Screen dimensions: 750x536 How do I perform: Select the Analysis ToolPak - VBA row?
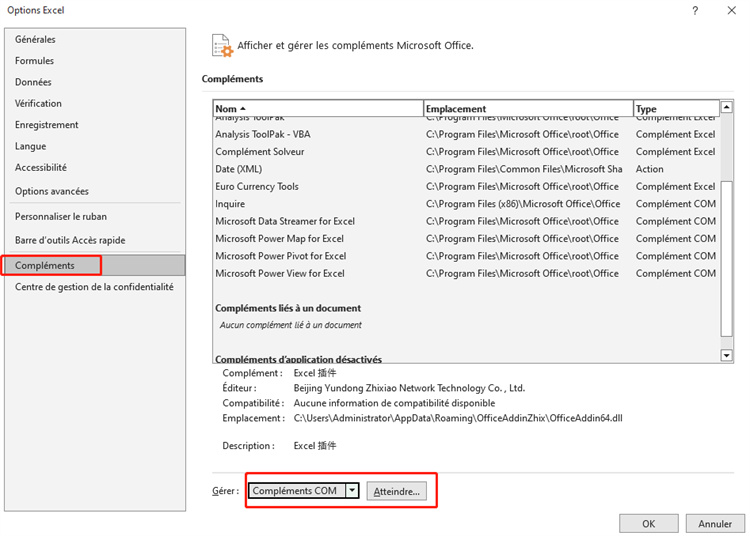click(466, 134)
